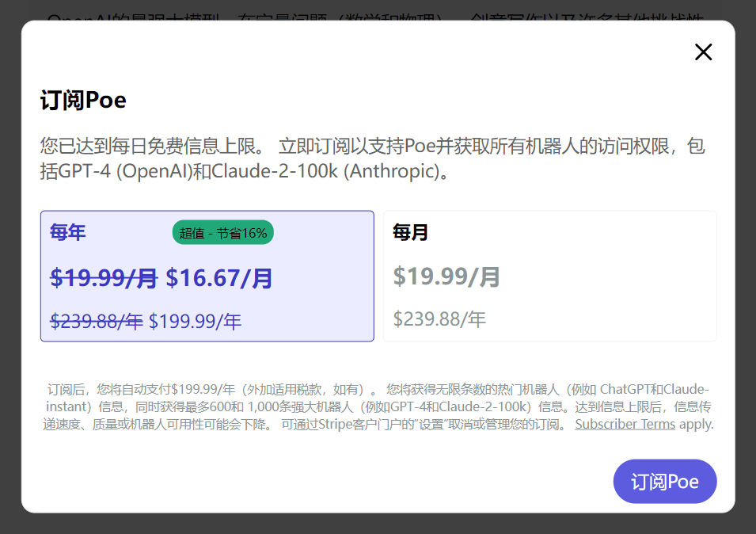This screenshot has height=534, width=756.
Task: Click the dimmed backdrop left of the dialog
Action: tap(9, 269)
